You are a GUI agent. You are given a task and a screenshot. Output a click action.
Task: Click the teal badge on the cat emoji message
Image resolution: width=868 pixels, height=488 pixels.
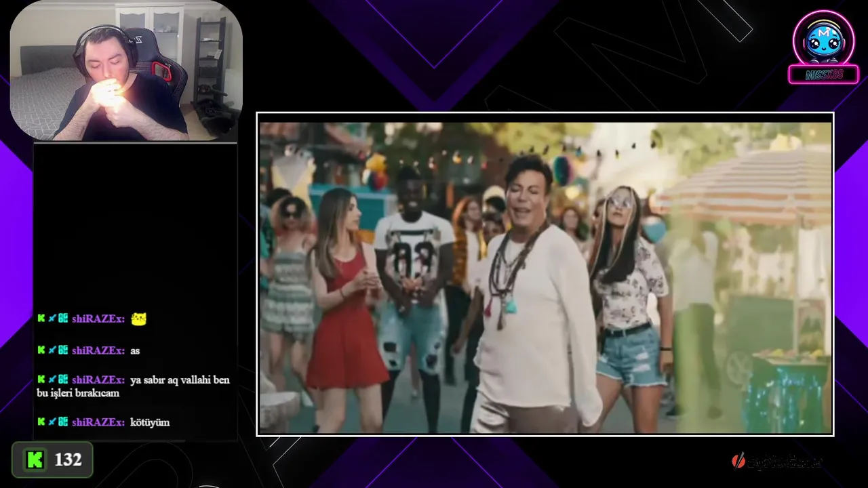tap(63, 318)
